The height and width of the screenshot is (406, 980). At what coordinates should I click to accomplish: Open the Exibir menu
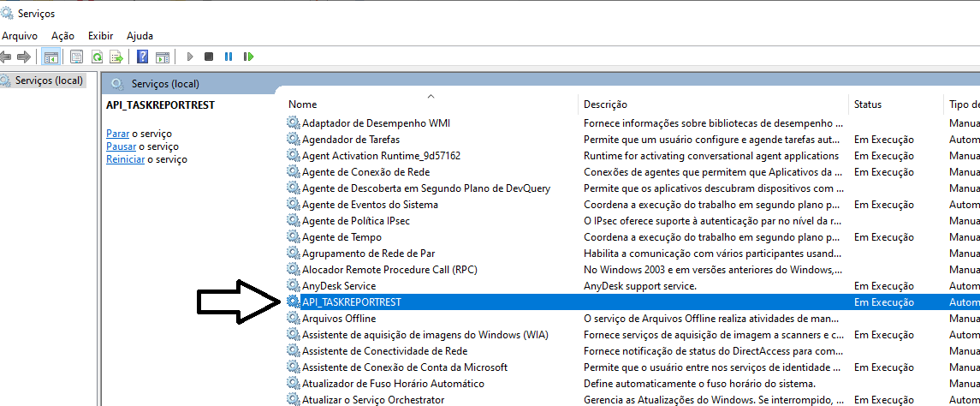click(101, 36)
